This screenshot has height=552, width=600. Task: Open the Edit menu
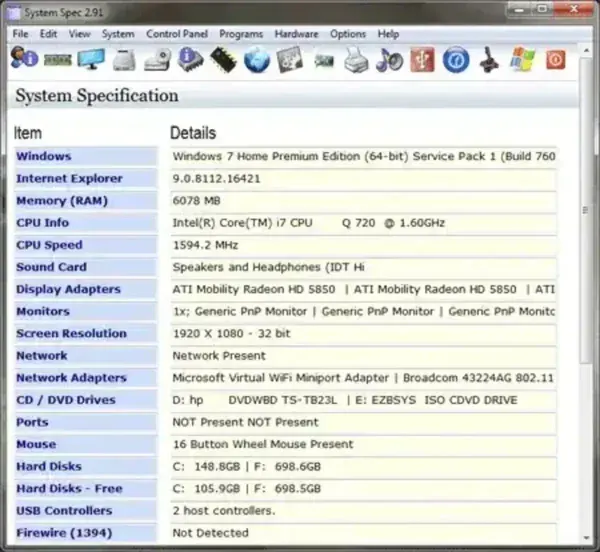[x=48, y=34]
